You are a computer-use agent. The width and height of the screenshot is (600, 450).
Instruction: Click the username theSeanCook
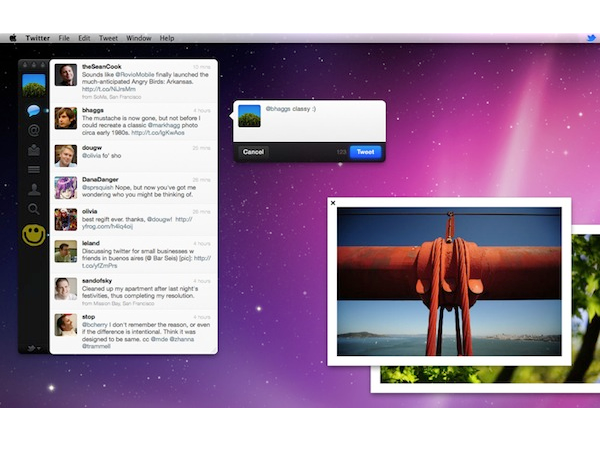[x=101, y=67]
